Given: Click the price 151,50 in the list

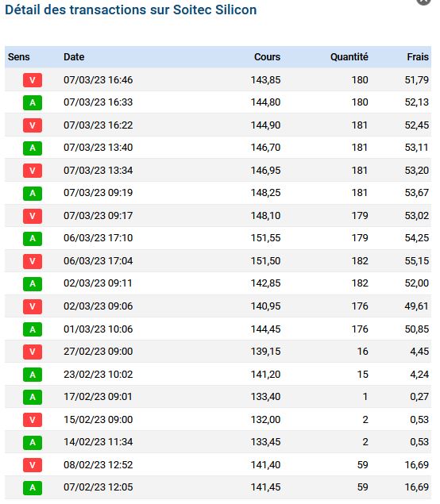Looking at the screenshot, I should click(x=266, y=260).
